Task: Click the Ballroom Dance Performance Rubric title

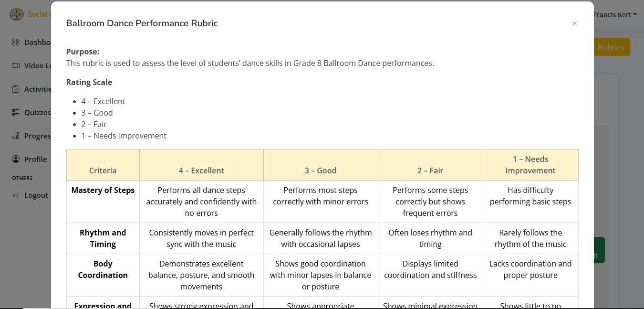Action: (x=142, y=23)
